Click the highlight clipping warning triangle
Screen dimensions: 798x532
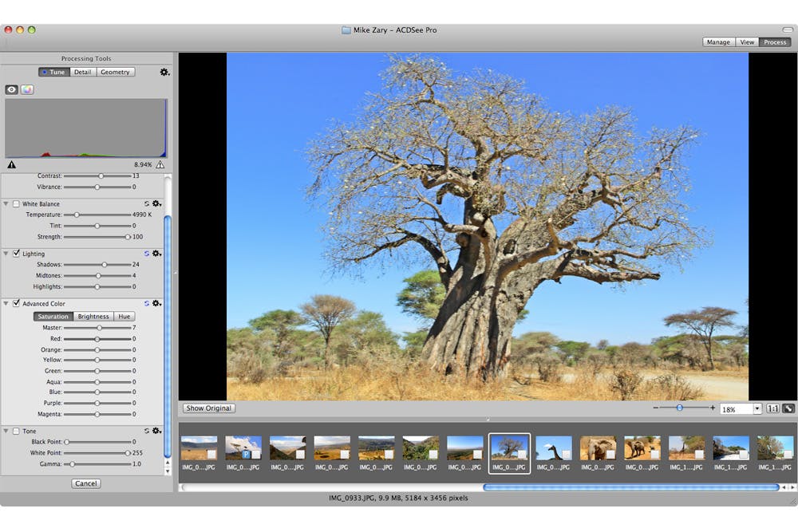point(160,165)
